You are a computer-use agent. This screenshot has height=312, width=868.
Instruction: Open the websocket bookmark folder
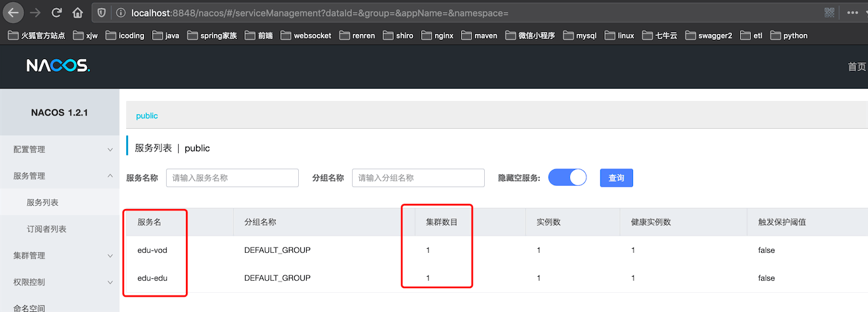click(x=305, y=36)
